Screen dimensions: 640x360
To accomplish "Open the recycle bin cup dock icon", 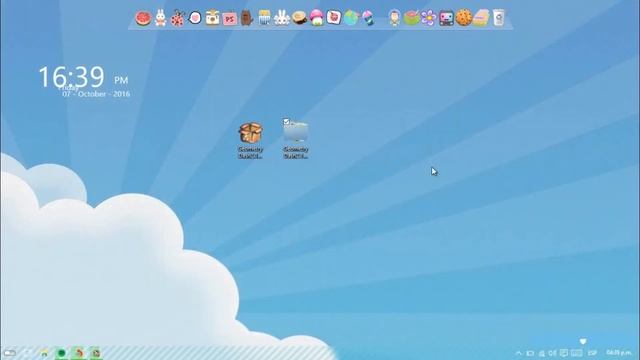I will [x=498, y=18].
